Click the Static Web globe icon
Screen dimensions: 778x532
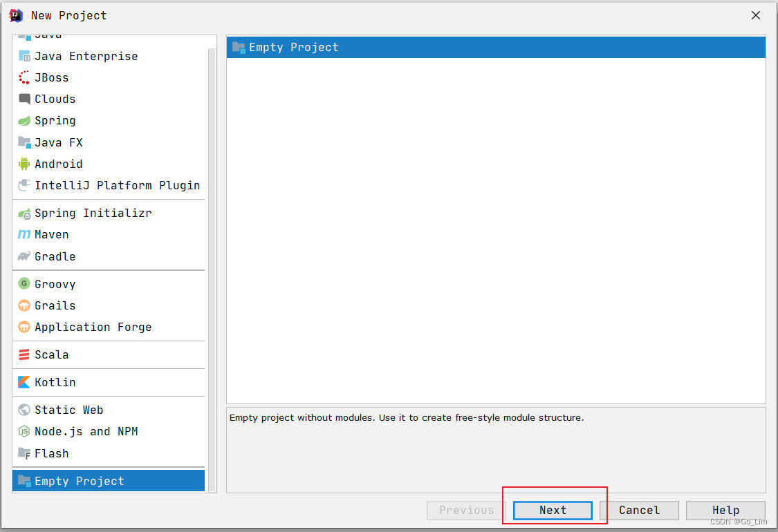[24, 410]
